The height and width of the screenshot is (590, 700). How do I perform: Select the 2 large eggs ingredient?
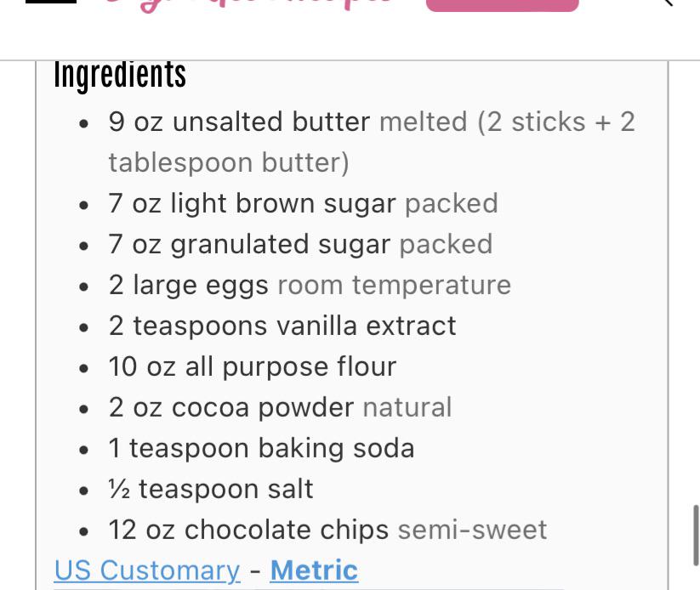pyautogui.click(x=188, y=285)
